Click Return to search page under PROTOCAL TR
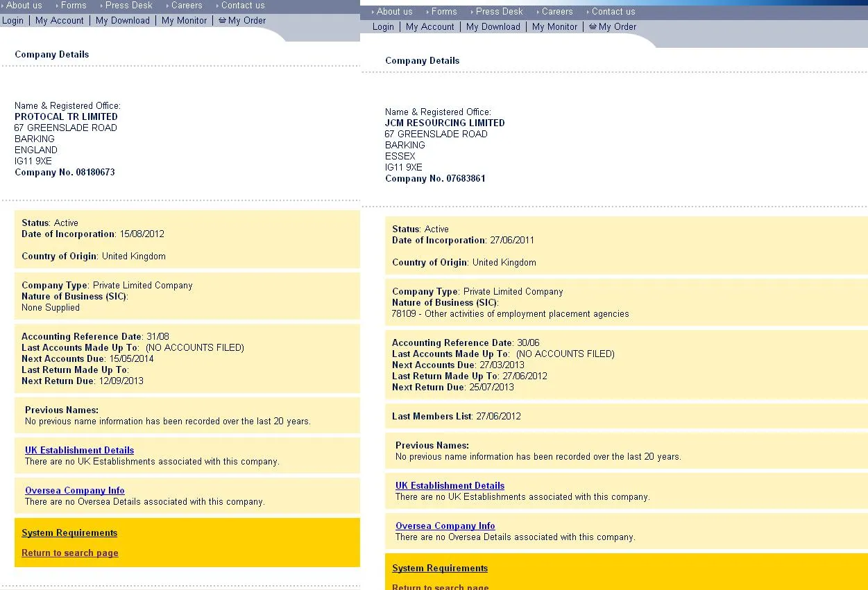This screenshot has height=590, width=868. click(70, 553)
